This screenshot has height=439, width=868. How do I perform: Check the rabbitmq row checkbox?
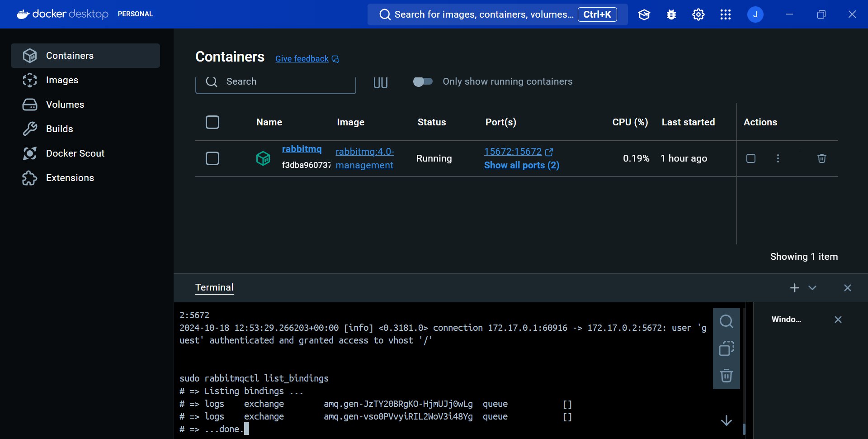212,158
